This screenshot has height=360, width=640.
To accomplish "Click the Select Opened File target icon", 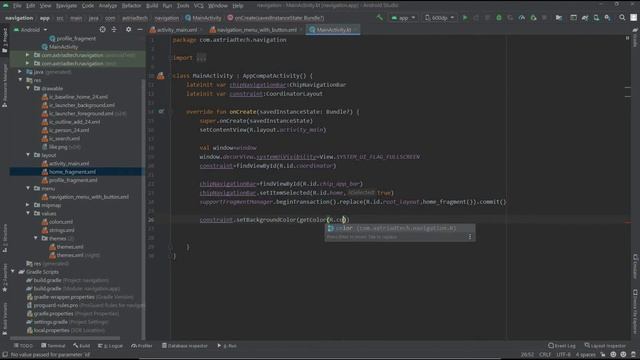I will coord(102,29).
